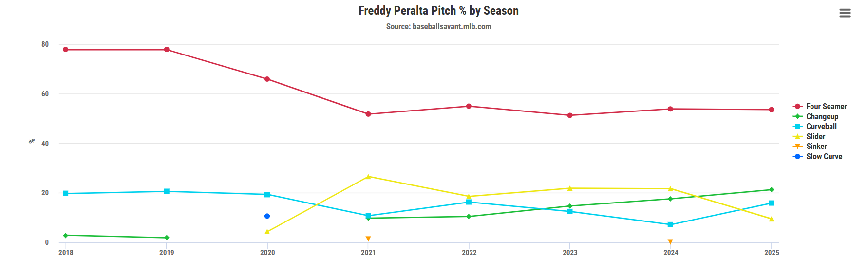Click the Slider legend label
Viewport: 868px width, 258px height.
pos(815,137)
